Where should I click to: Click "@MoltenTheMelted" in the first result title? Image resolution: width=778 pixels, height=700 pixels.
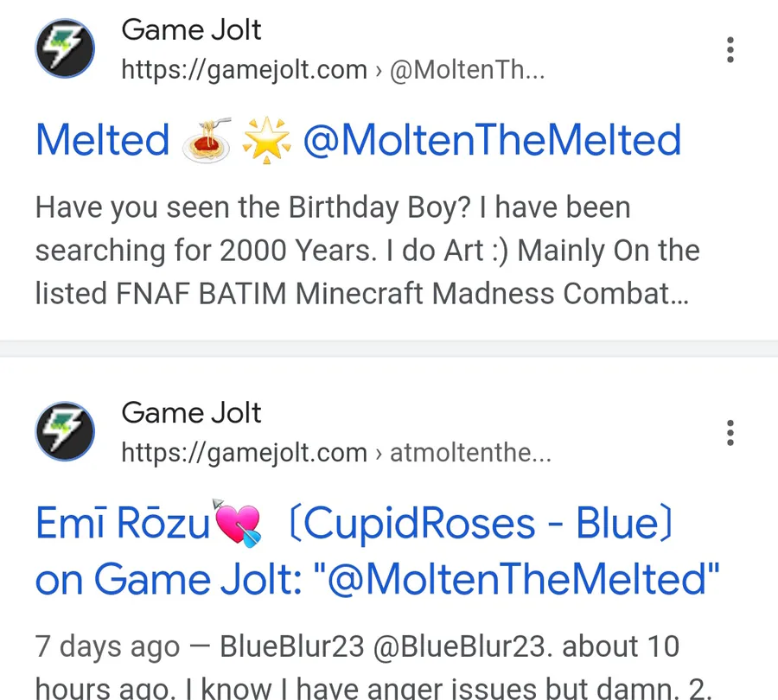coord(491,140)
